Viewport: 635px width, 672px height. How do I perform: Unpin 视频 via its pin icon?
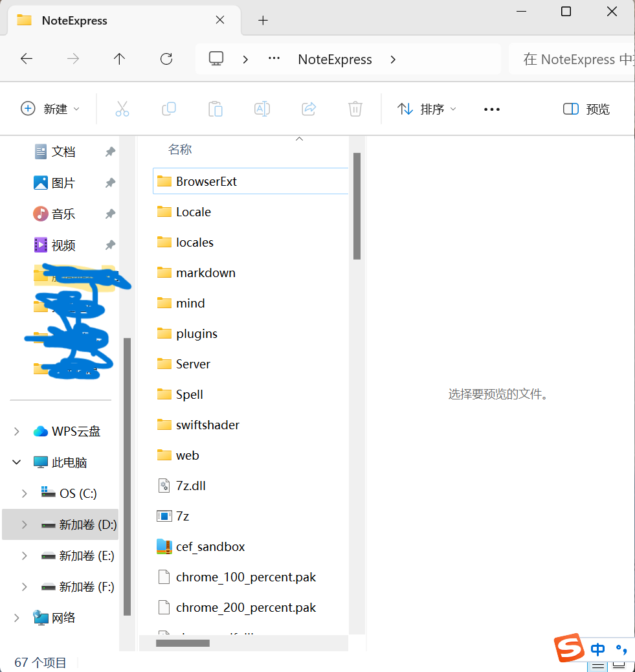click(x=110, y=245)
